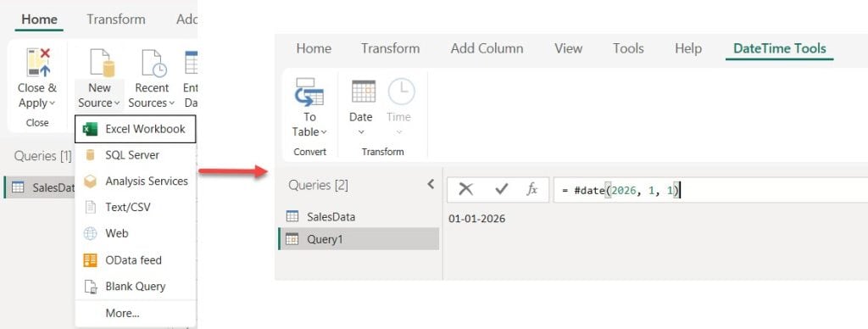The width and height of the screenshot is (868, 329).
Task: Expand the New Source dropdown label
Action: tap(100, 95)
